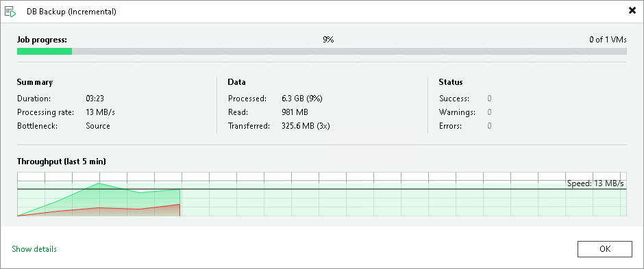Select the 9% progress percentage text

(x=328, y=40)
